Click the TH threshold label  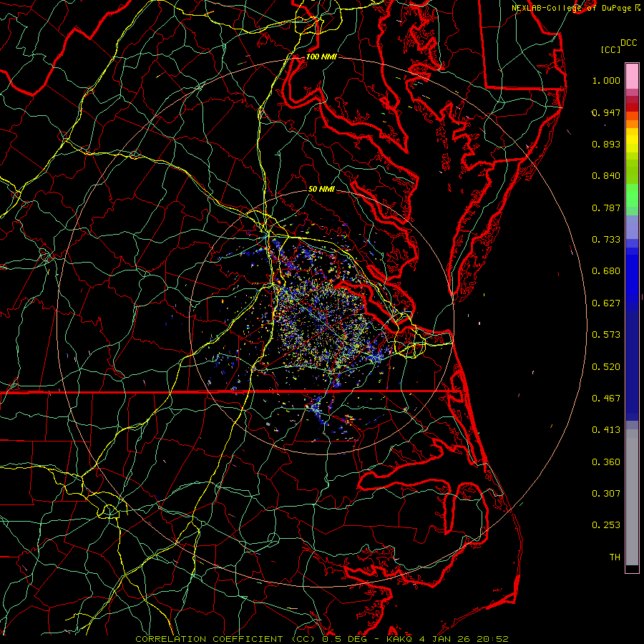(x=615, y=557)
